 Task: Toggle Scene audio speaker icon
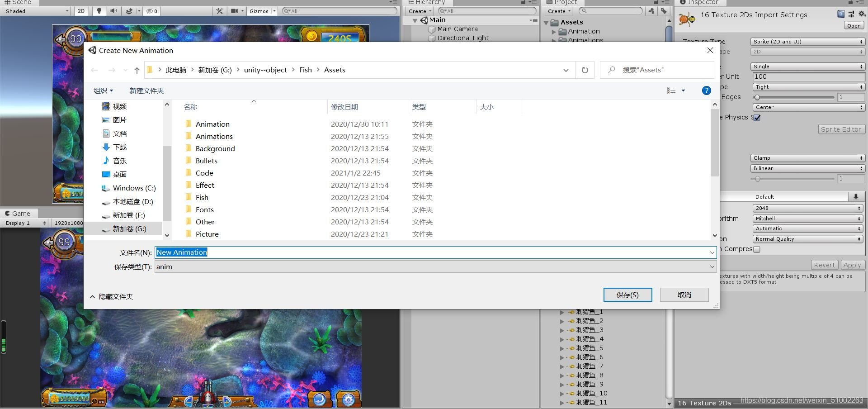click(x=113, y=11)
